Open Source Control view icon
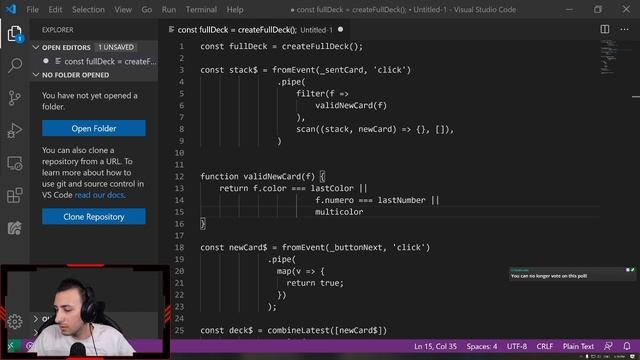640x360 pixels. (x=15, y=98)
